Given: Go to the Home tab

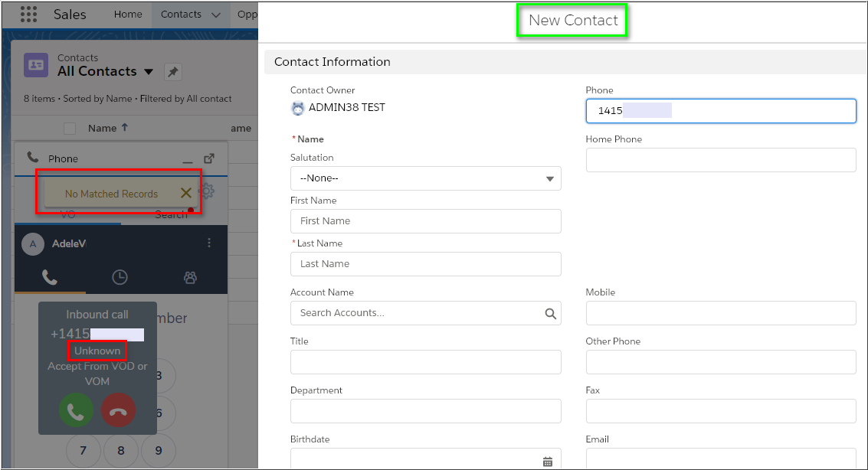Looking at the screenshot, I should point(128,15).
